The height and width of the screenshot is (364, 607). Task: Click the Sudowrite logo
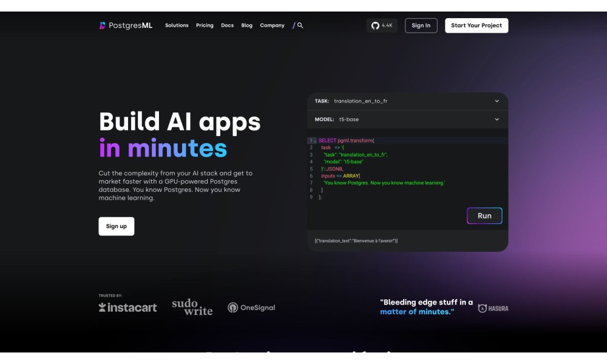tap(192, 307)
